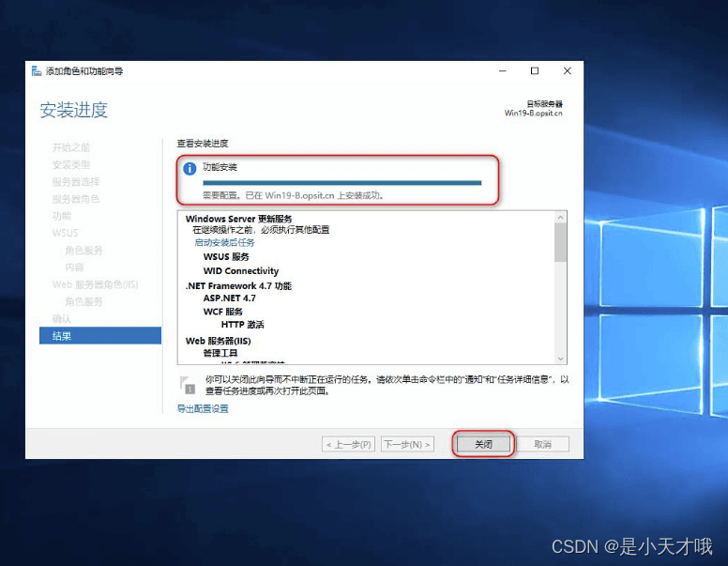
Task: Select the 服务器选择 step
Action: (x=76, y=182)
